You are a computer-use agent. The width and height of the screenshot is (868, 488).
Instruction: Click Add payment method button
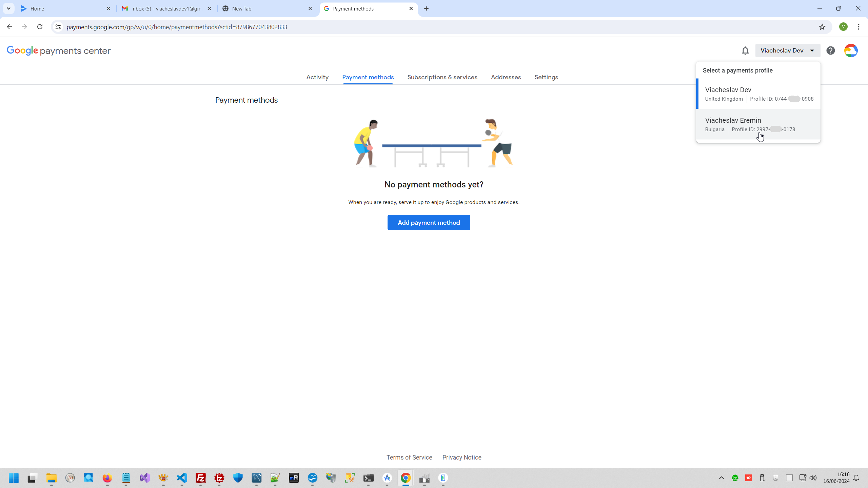pos(429,223)
